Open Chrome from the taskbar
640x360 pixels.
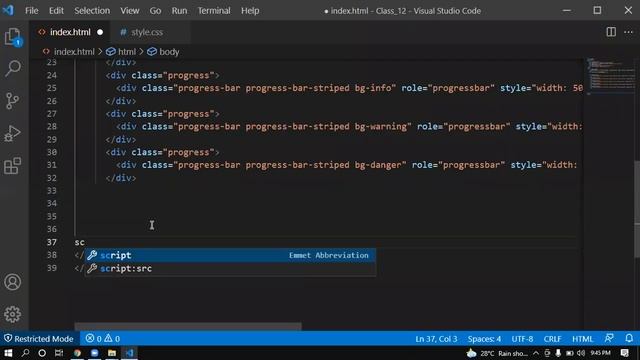pyautogui.click(x=77, y=353)
